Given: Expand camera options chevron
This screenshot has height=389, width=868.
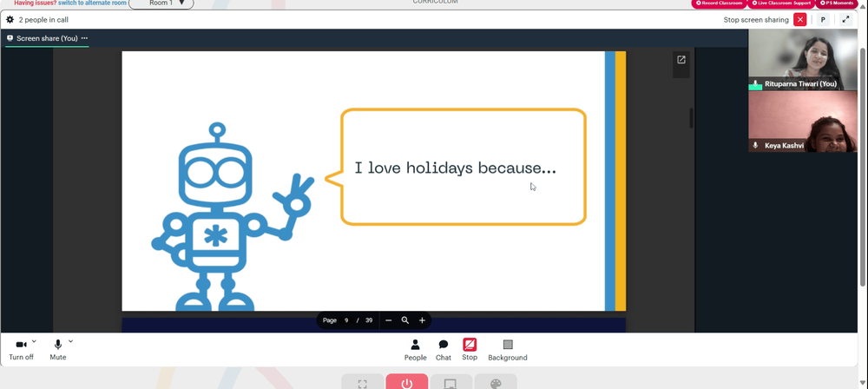Looking at the screenshot, I should 34,341.
